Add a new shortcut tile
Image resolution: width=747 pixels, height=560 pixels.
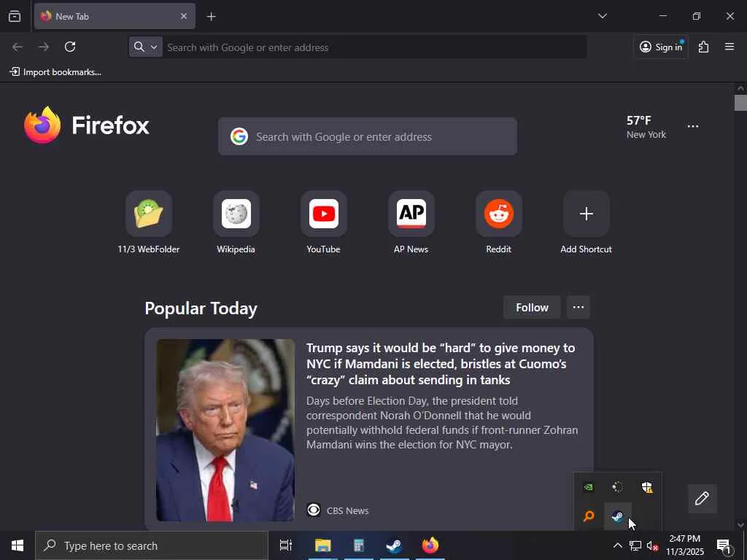tap(586, 222)
